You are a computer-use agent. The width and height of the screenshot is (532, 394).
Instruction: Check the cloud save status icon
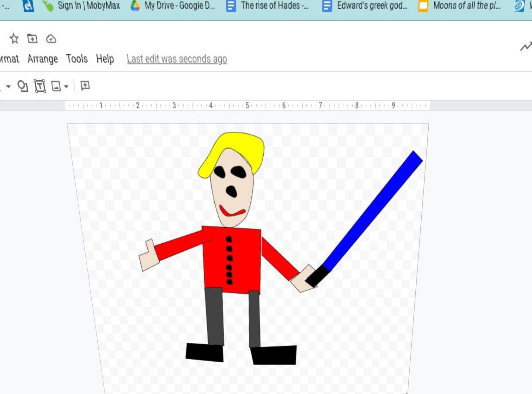click(51, 39)
